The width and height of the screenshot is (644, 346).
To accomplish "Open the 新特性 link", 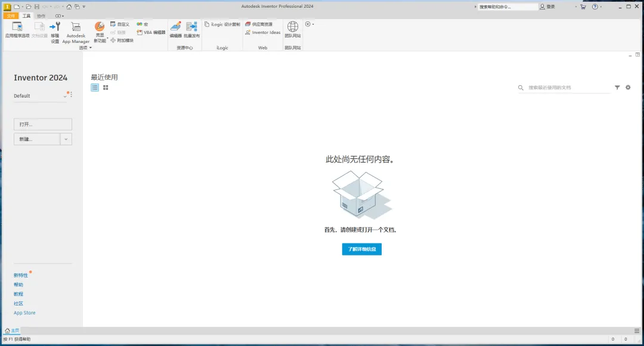I will pos(21,276).
